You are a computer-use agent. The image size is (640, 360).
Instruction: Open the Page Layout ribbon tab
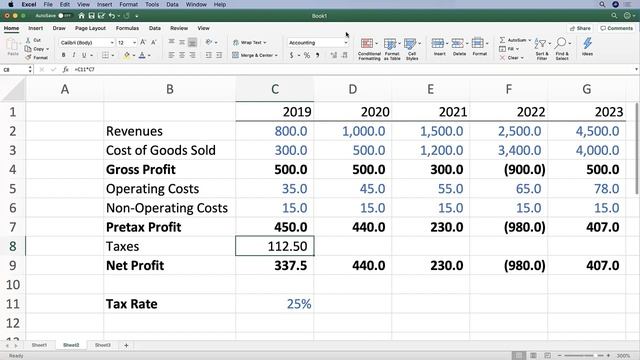pyautogui.click(x=90, y=28)
